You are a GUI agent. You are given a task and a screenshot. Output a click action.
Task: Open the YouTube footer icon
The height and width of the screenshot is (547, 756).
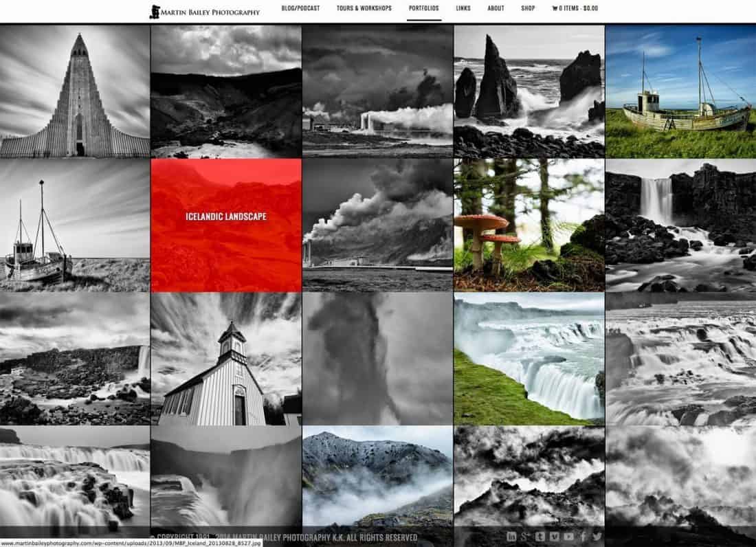[568, 537]
